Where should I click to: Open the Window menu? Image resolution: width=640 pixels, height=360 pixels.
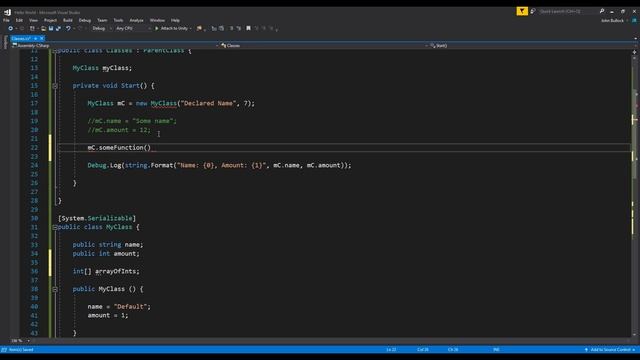pos(157,20)
